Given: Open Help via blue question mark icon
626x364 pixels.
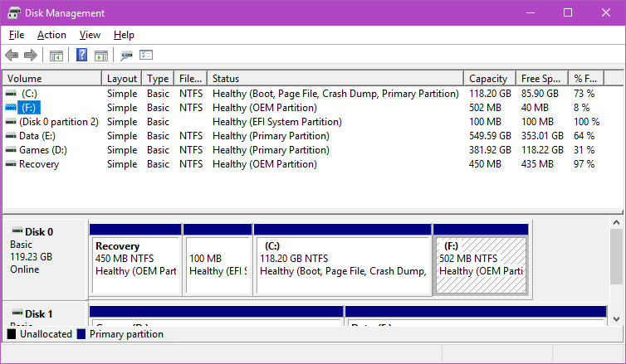Looking at the screenshot, I should [x=81, y=56].
